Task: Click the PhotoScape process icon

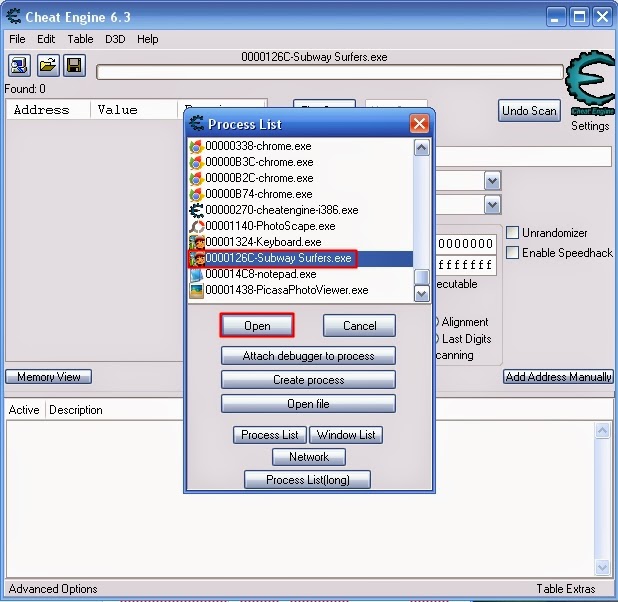Action: pyautogui.click(x=197, y=226)
